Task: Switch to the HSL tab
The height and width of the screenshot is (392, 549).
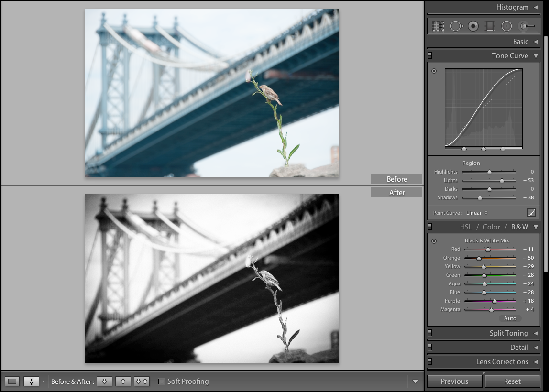Action: pos(466,227)
